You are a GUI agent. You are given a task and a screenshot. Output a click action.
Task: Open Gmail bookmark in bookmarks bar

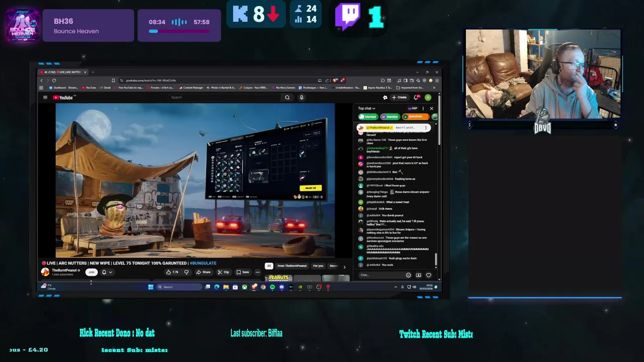point(105,87)
